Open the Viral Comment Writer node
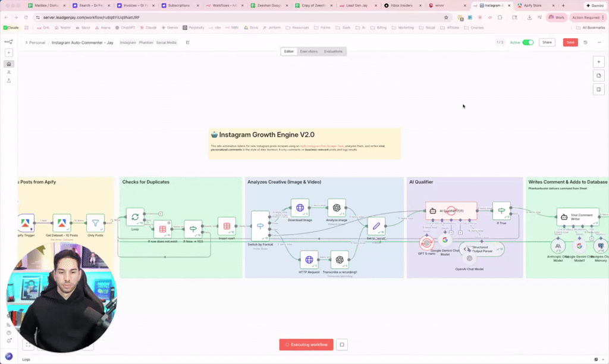The width and height of the screenshot is (609, 364). (577, 216)
